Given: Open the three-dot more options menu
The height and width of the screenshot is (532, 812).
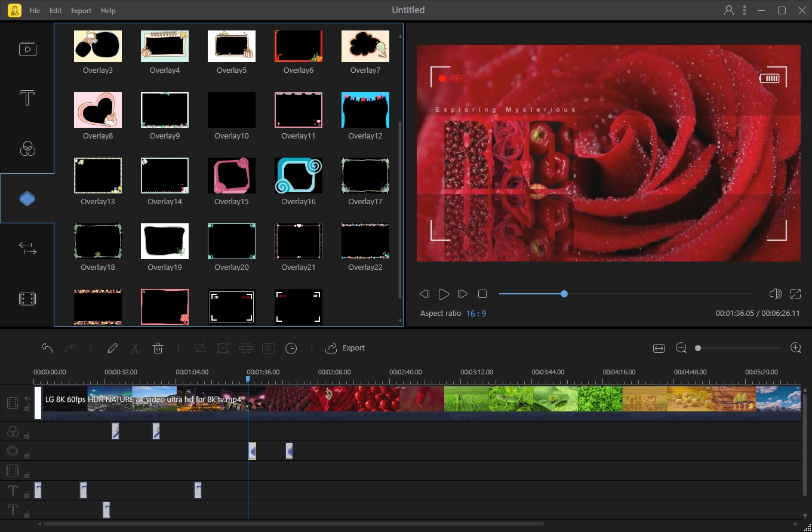Looking at the screenshot, I should pyautogui.click(x=745, y=10).
